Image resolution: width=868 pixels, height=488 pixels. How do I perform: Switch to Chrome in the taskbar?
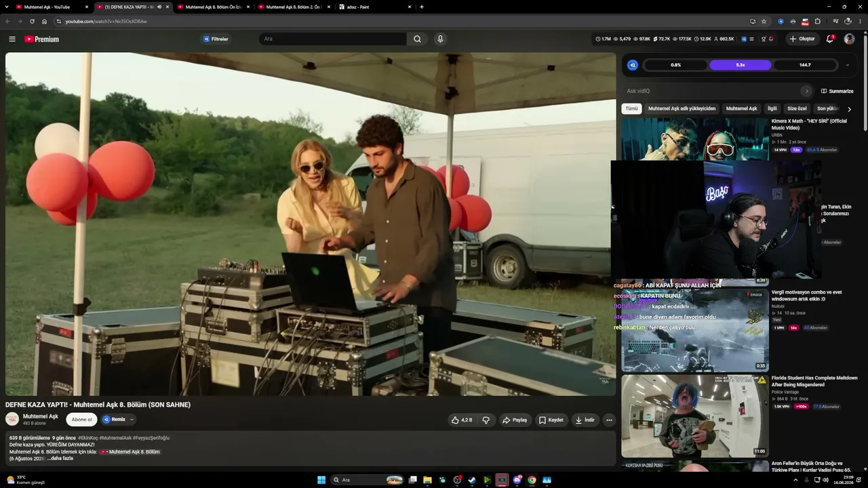[532, 480]
